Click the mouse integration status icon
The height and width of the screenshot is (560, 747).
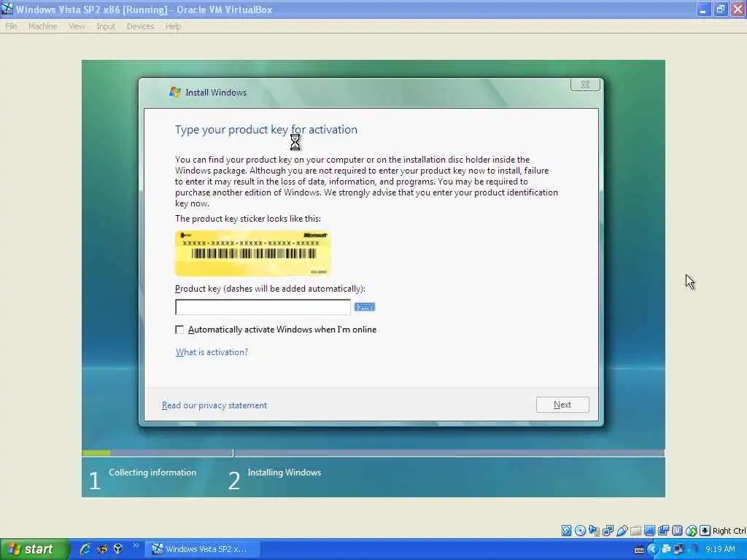coord(692,531)
